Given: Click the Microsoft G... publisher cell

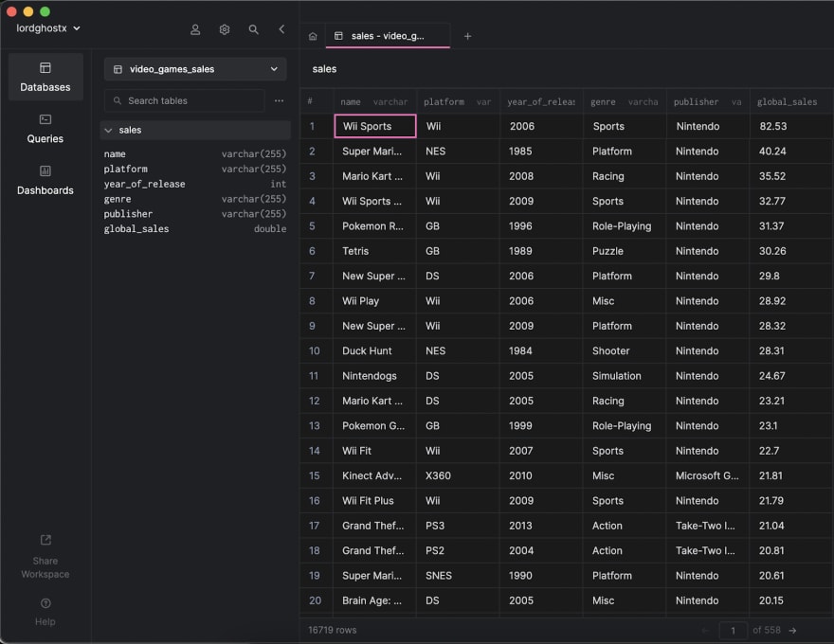Looking at the screenshot, I should coord(708,475).
